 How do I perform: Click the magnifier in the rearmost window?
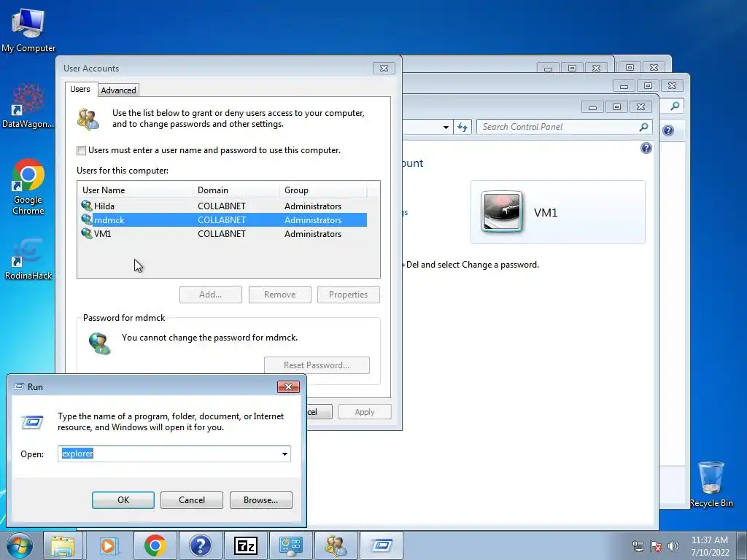coord(675,106)
